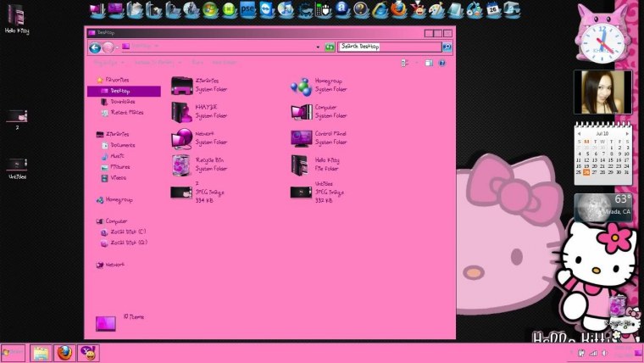Screen dimensions: 644x363
Task: Open the address bar history dropdown
Action: (318, 47)
